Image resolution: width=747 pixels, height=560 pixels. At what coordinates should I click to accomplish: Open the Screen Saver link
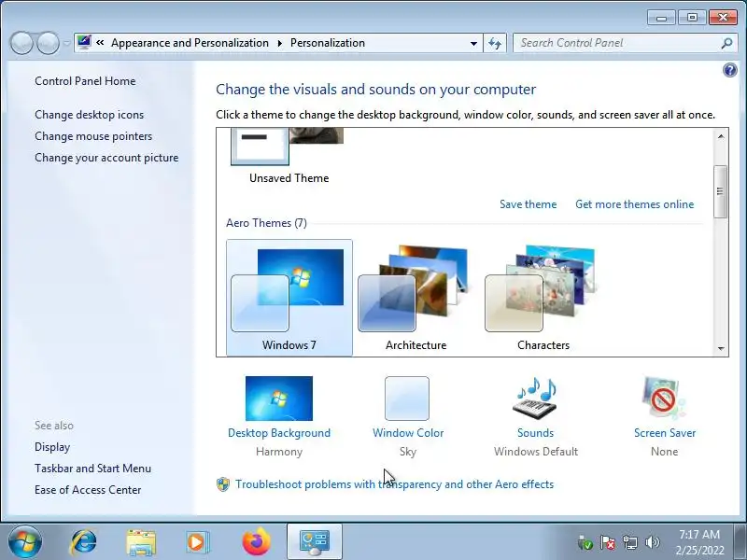click(x=665, y=433)
